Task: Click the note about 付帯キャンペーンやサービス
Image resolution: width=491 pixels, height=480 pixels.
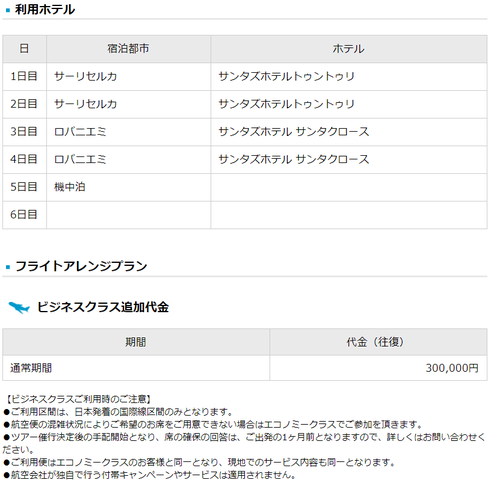Action: pos(149,475)
